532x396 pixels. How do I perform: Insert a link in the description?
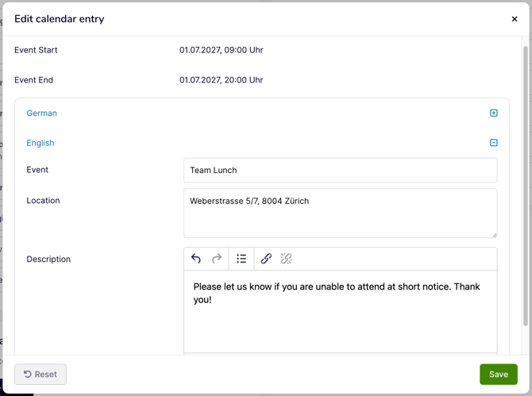(x=266, y=259)
